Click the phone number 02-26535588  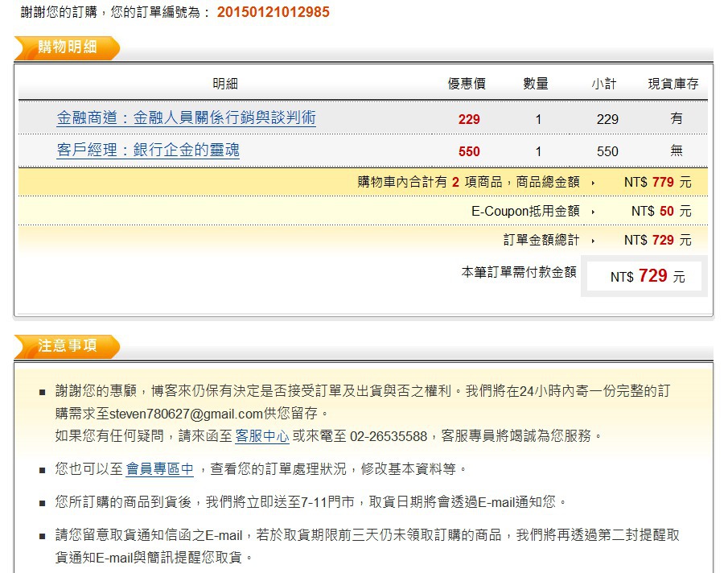click(389, 436)
